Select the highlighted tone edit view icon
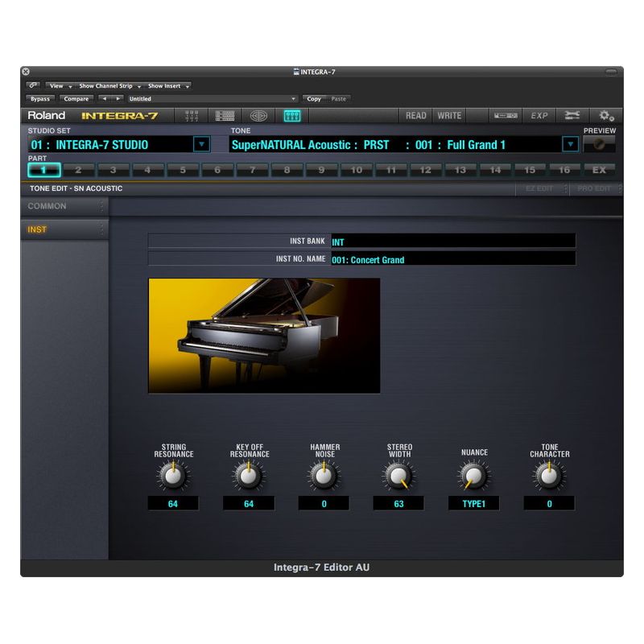This screenshot has width=644, height=644. [x=292, y=116]
